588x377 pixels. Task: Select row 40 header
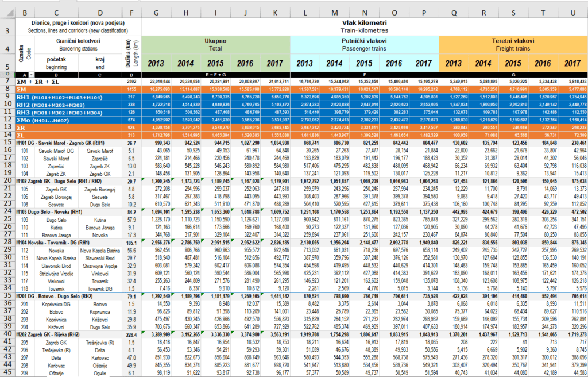7,334
